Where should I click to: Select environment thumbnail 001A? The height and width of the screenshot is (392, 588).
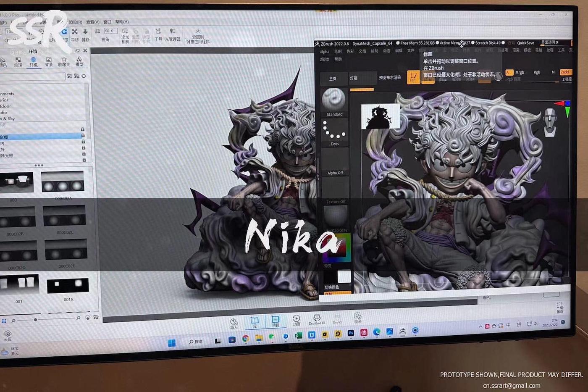point(68,286)
